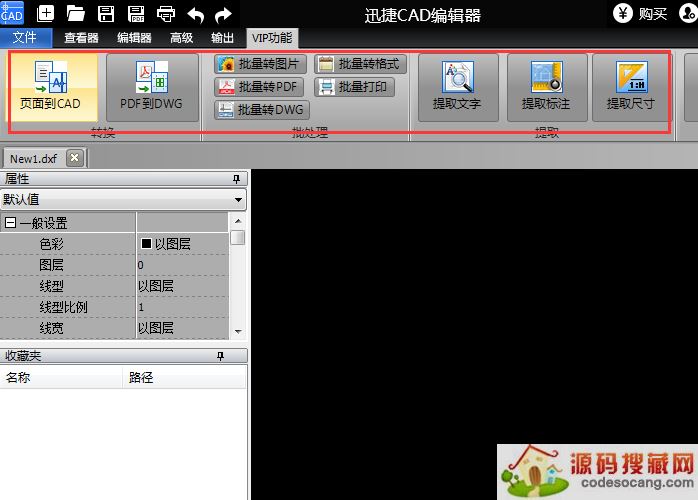
Task: Open the PDF到DWG converter
Action: pyautogui.click(x=152, y=86)
